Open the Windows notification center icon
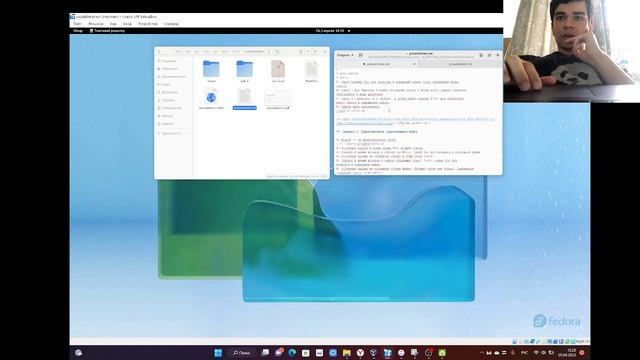The width and height of the screenshot is (640, 360). pos(582,353)
